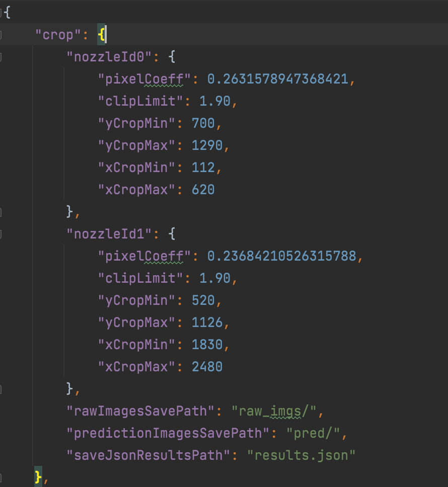Click the "pixelCoeff" key under nozzleId1
Viewport: 448px width, 487px height.
click(x=144, y=256)
